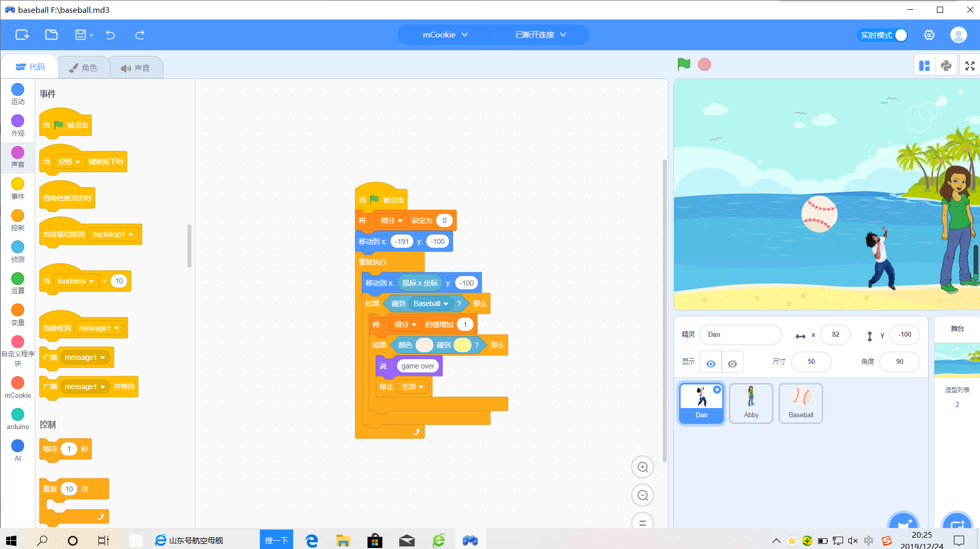Select the Baseball sprite thumbnail
Screen dimensions: 980x549
point(801,403)
